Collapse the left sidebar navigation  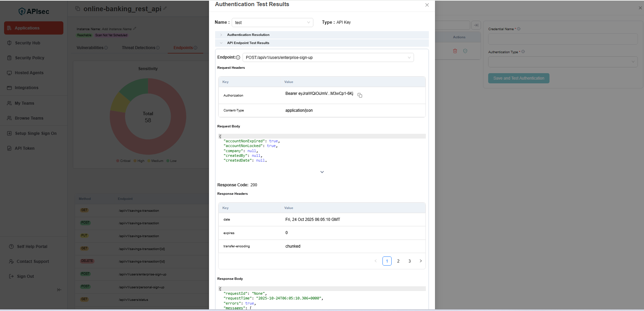click(x=59, y=290)
